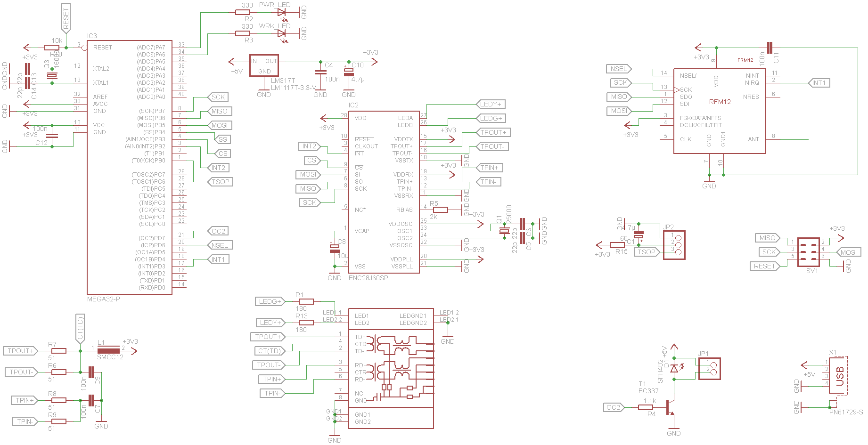868x445 pixels.
Task: Click the R4 1.1k resistor symbol
Action: pyautogui.click(x=646, y=407)
